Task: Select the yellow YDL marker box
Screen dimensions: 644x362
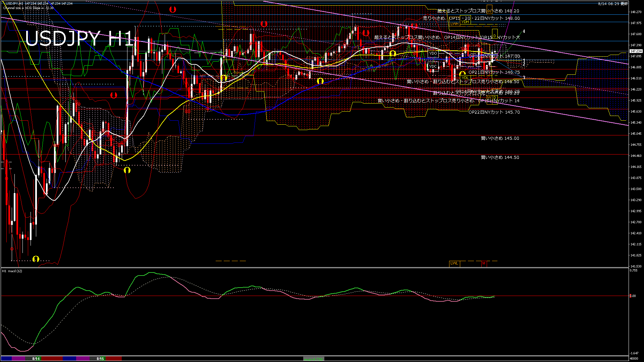Action: click(465, 78)
